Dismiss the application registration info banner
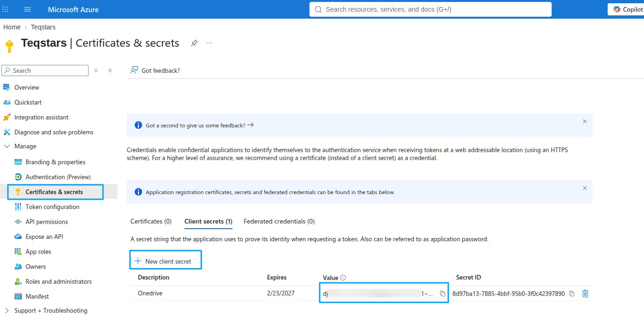Viewport: 644px width, 322px height. [585, 188]
